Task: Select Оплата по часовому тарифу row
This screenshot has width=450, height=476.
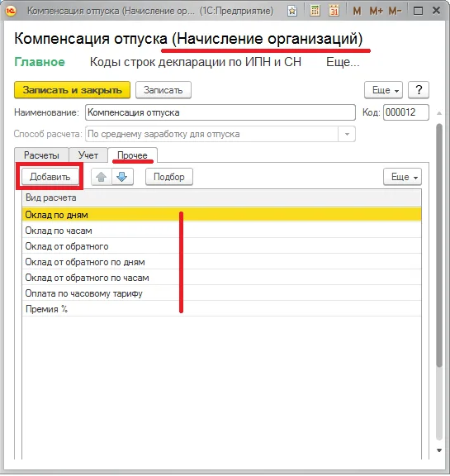Action: [221, 293]
